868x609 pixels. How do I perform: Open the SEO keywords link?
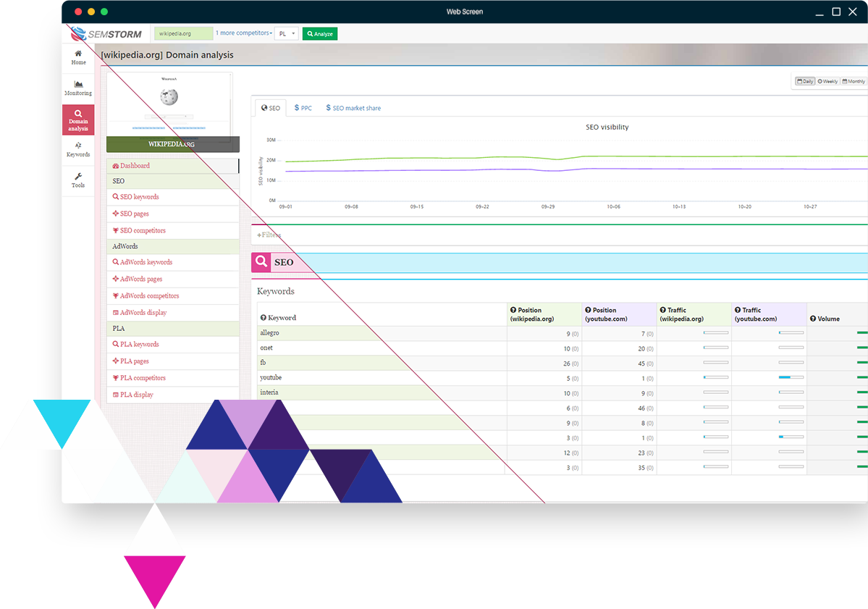[x=139, y=197]
